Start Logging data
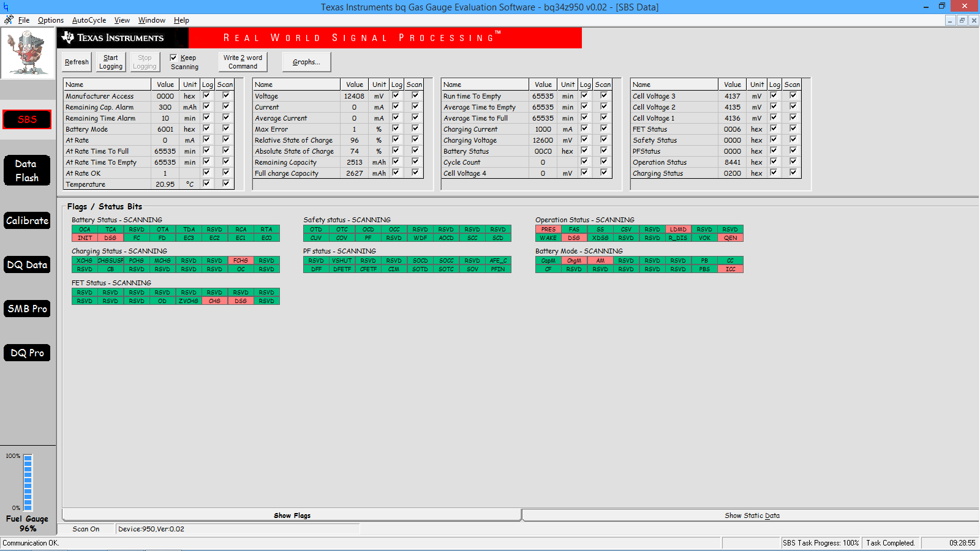Screen dimensions: 980x551 [x=111, y=62]
